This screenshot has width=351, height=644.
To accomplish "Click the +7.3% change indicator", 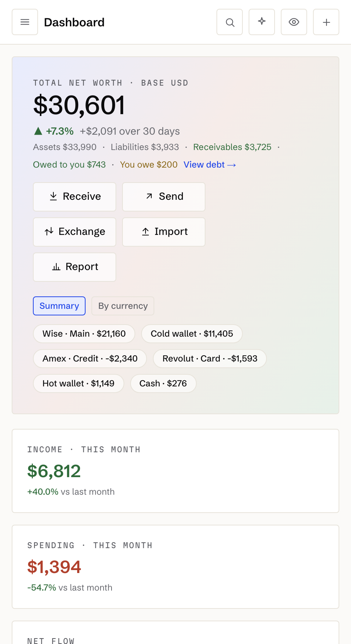I will [x=54, y=131].
